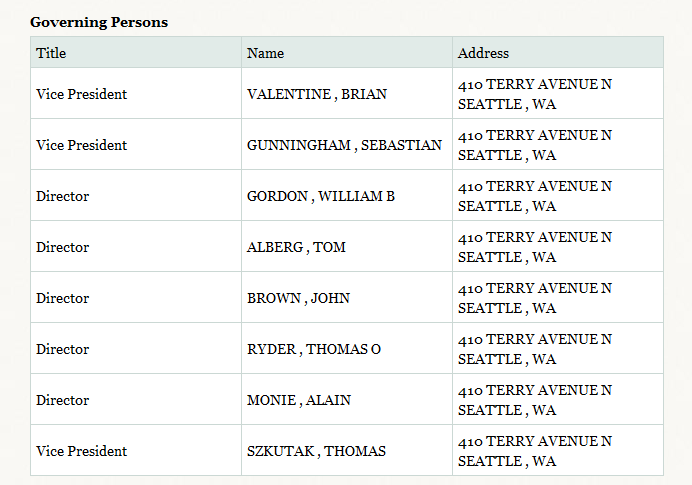Click Director title in Alberg row
Screen dimensions: 692x485
(x=63, y=247)
